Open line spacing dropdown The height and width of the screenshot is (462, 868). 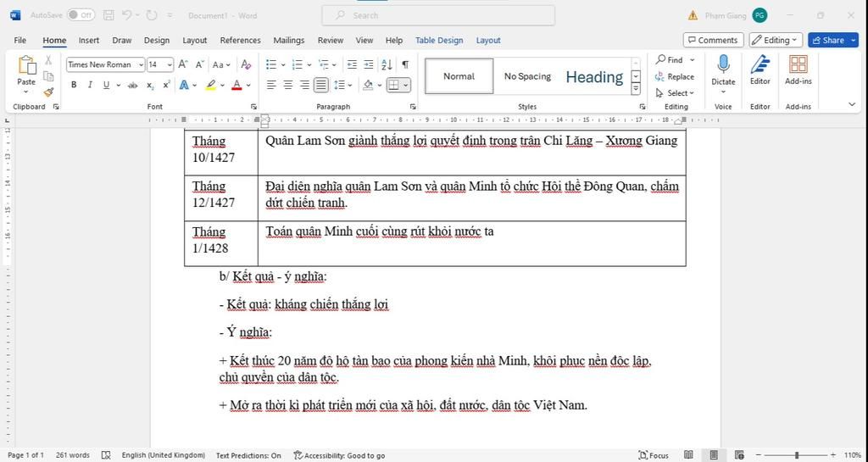point(350,86)
